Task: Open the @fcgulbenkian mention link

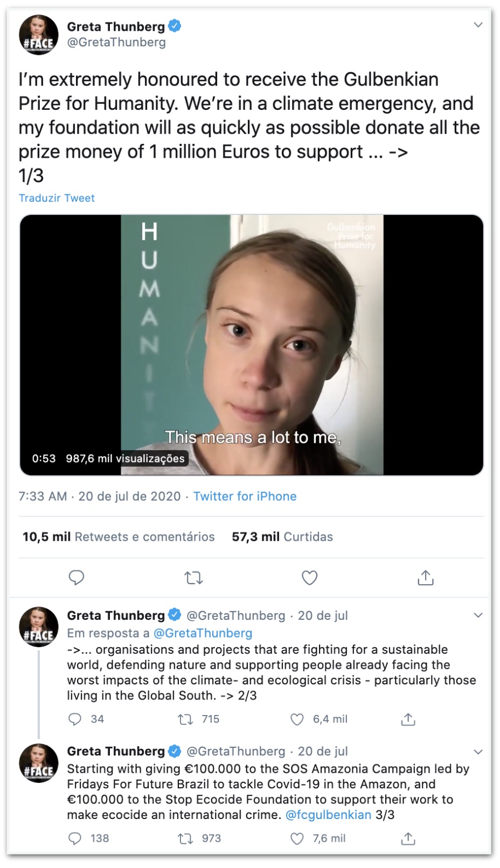Action: [328, 815]
